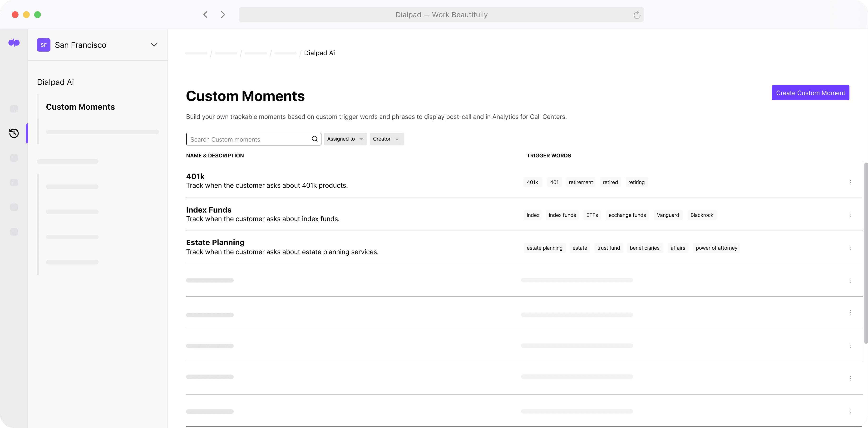Expand the San Francisco office dropdown

coord(154,45)
